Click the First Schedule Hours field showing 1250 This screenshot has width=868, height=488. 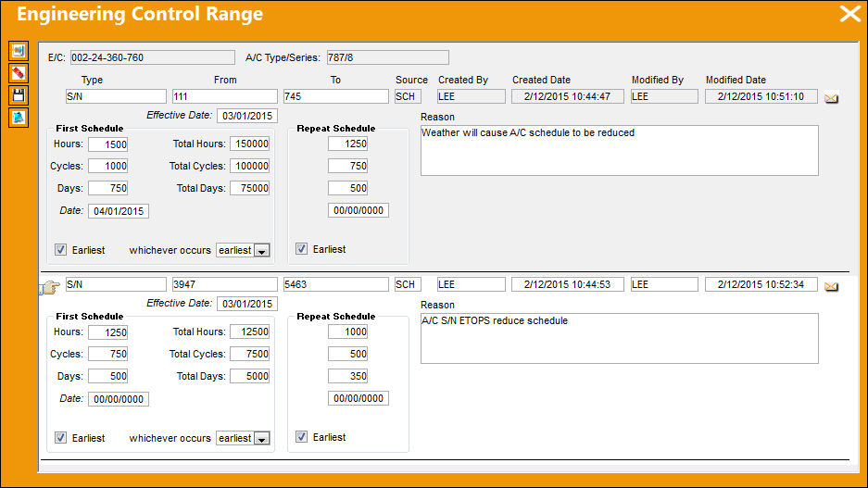click(108, 332)
